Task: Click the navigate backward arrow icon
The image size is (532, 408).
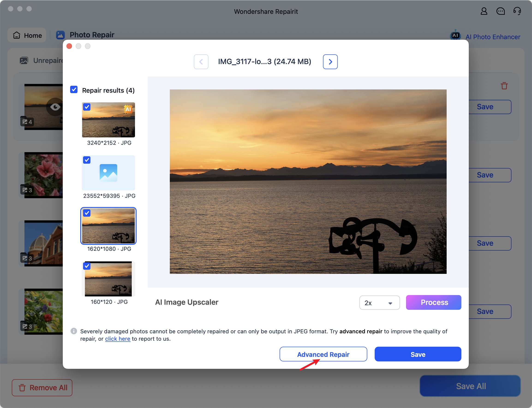Action: (201, 61)
